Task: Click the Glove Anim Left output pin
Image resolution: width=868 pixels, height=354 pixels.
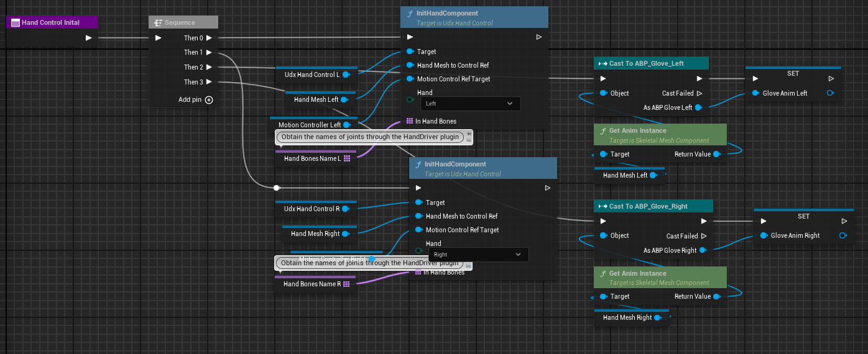Action: (830, 94)
